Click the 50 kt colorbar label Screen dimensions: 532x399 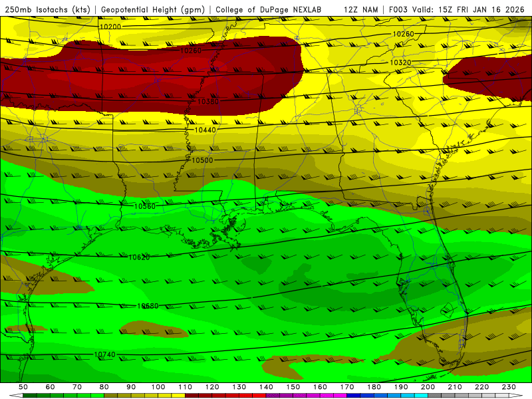coord(23,387)
